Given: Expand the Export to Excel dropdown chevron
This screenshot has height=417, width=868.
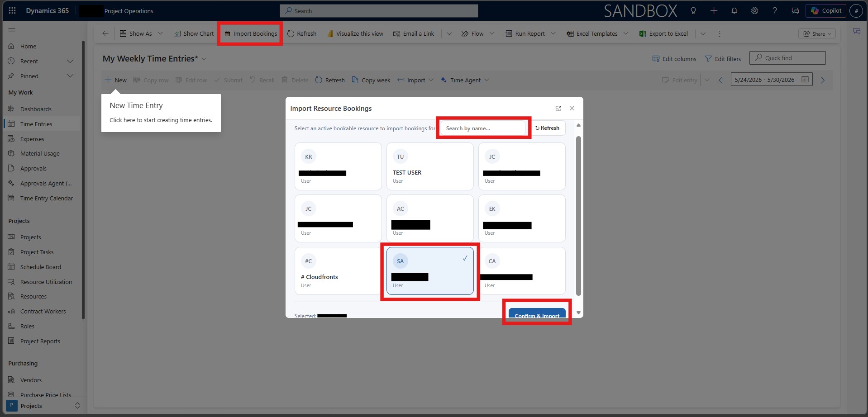Looking at the screenshot, I should click(x=703, y=33).
